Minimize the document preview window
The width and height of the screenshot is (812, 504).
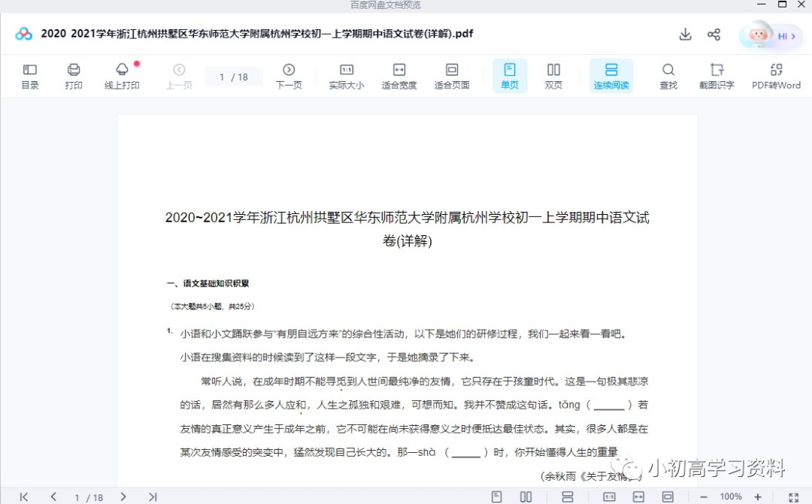tap(761, 5)
